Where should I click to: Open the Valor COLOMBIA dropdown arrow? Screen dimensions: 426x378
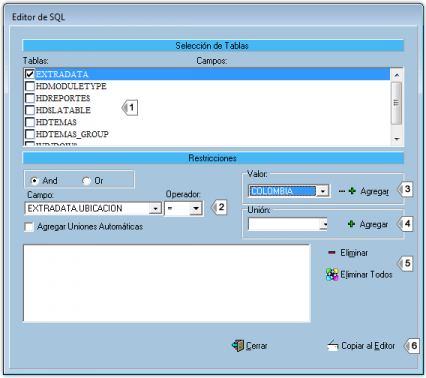pyautogui.click(x=322, y=191)
